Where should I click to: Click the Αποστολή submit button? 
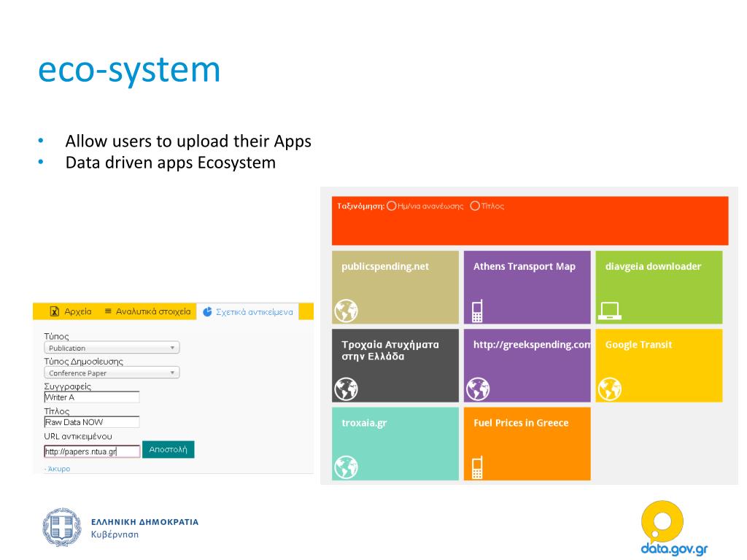coord(169,449)
